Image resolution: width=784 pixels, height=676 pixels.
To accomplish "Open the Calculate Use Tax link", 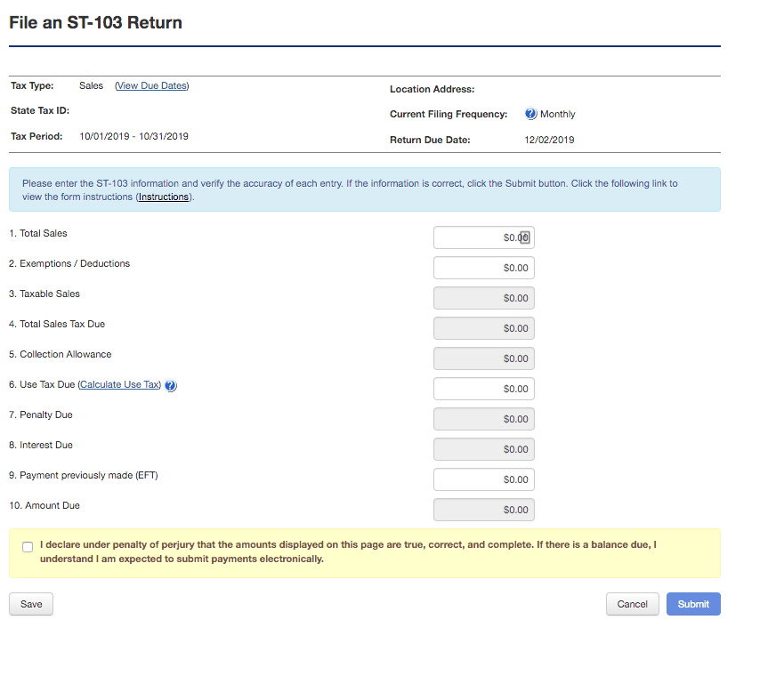I will tap(119, 385).
